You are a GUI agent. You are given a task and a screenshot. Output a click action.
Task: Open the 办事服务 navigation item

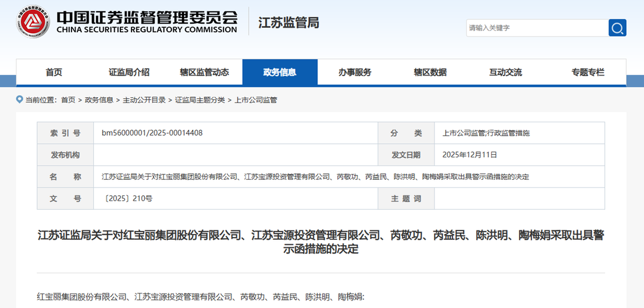point(354,72)
